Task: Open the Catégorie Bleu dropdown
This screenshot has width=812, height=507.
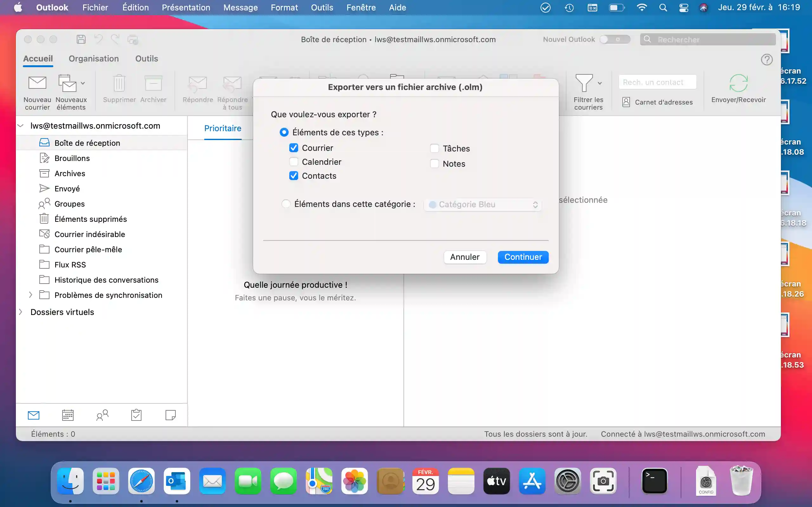Action: (482, 205)
